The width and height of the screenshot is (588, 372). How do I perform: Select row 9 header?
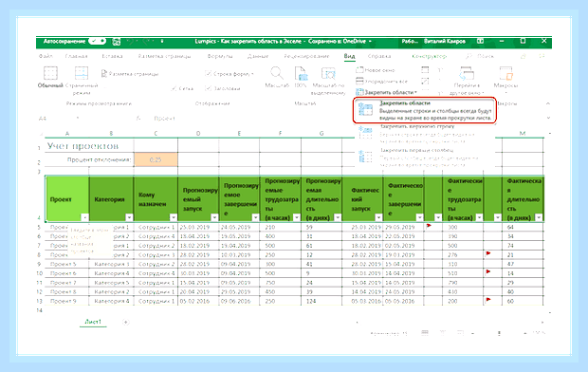[40, 264]
